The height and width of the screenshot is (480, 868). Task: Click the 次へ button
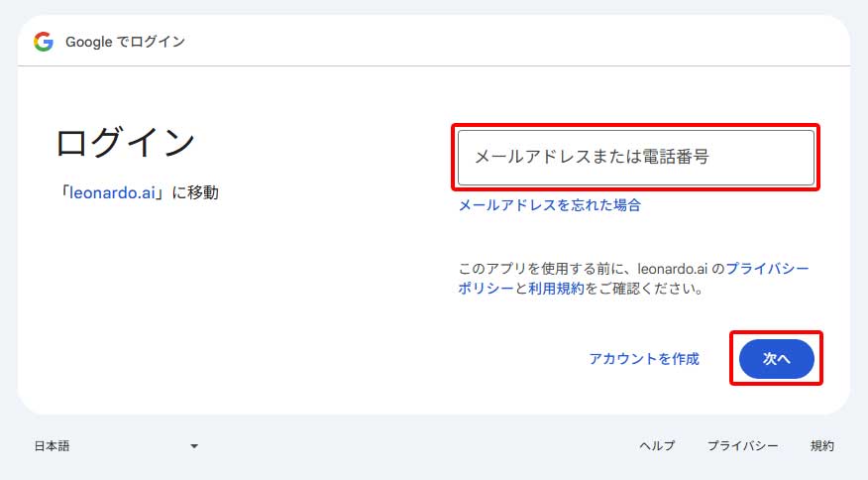776,359
